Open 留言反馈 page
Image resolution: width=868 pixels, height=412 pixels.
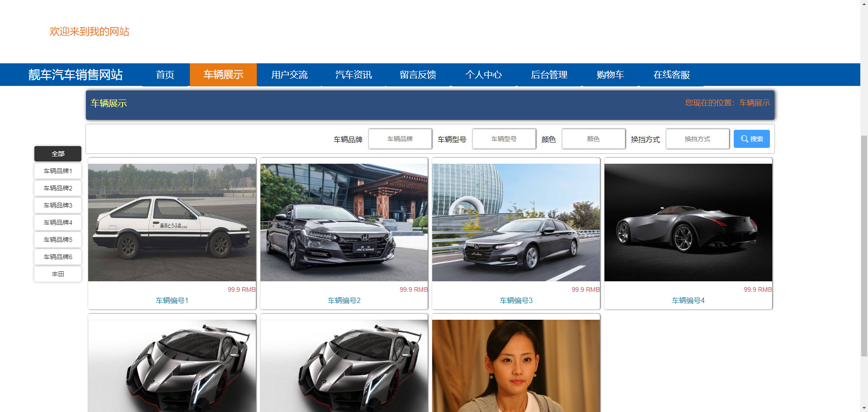[418, 75]
